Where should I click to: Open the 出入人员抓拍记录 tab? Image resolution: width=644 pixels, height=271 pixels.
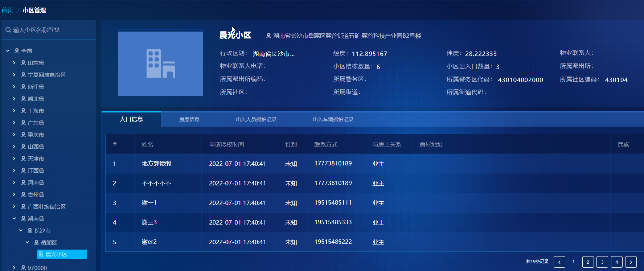tap(256, 119)
